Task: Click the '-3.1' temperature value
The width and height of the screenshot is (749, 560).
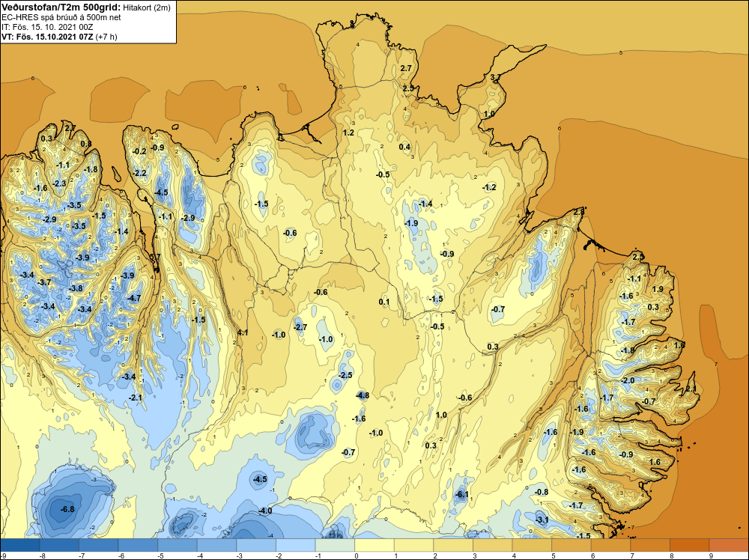Action: (x=542, y=520)
